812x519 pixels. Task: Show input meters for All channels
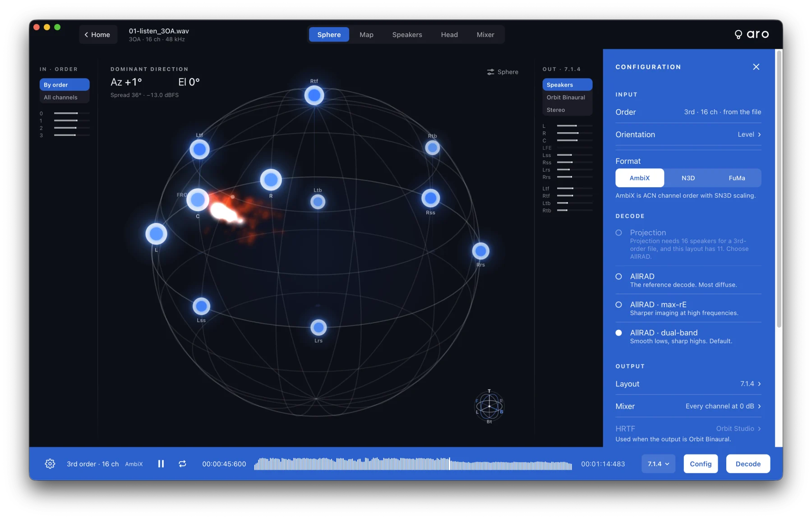tap(65, 97)
